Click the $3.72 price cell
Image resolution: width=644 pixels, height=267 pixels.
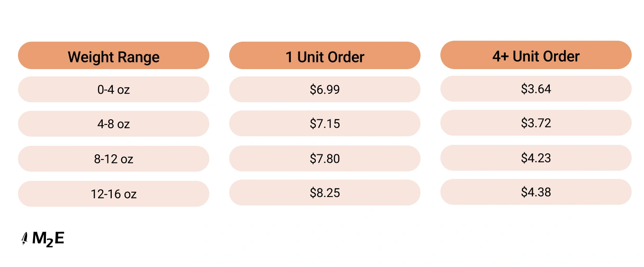[x=536, y=123]
